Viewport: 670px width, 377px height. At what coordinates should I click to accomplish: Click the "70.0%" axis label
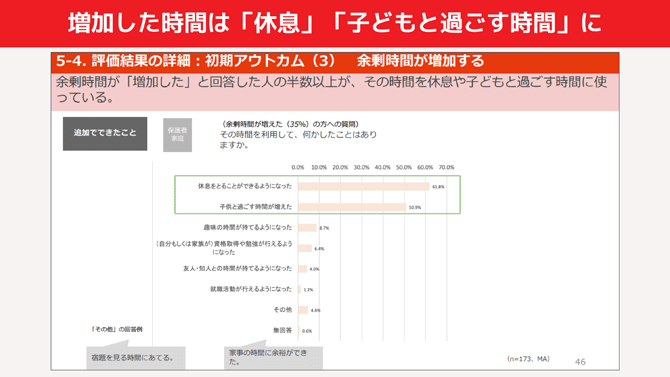click(447, 168)
